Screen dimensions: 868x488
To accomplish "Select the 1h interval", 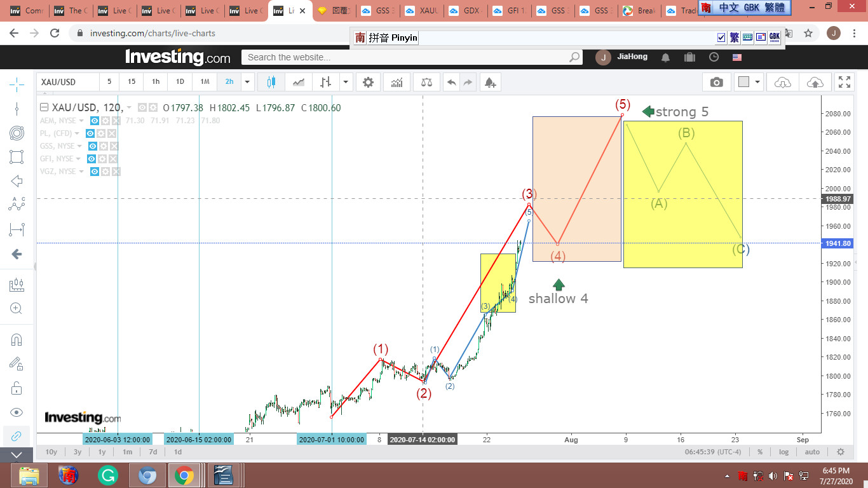I will coord(156,82).
